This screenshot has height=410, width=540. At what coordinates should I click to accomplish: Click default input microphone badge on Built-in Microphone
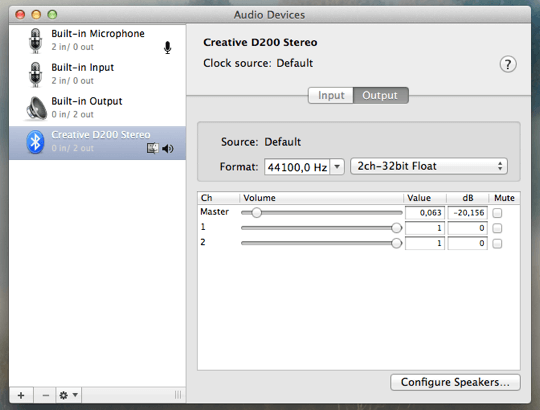[x=167, y=48]
